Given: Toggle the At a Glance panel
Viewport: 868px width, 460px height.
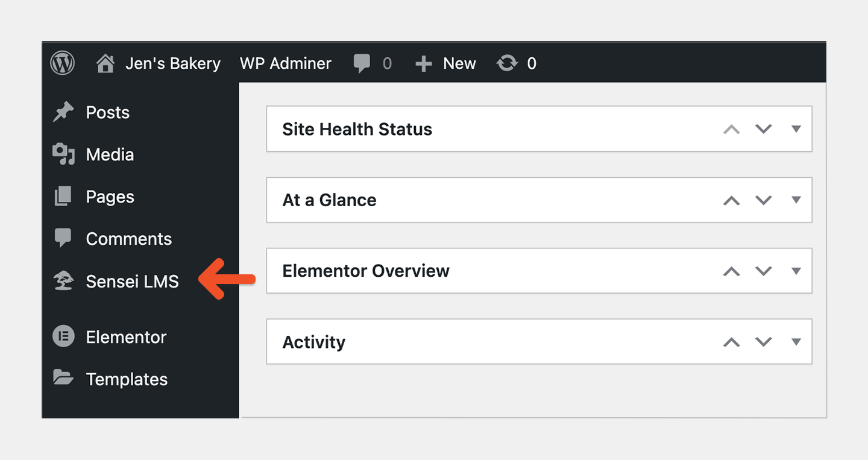Looking at the screenshot, I should (x=796, y=200).
